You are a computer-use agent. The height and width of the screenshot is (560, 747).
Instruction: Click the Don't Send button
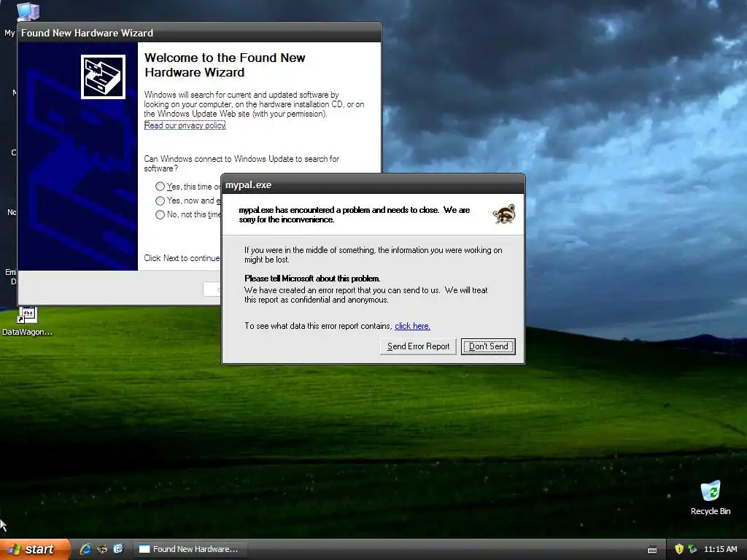(x=488, y=346)
